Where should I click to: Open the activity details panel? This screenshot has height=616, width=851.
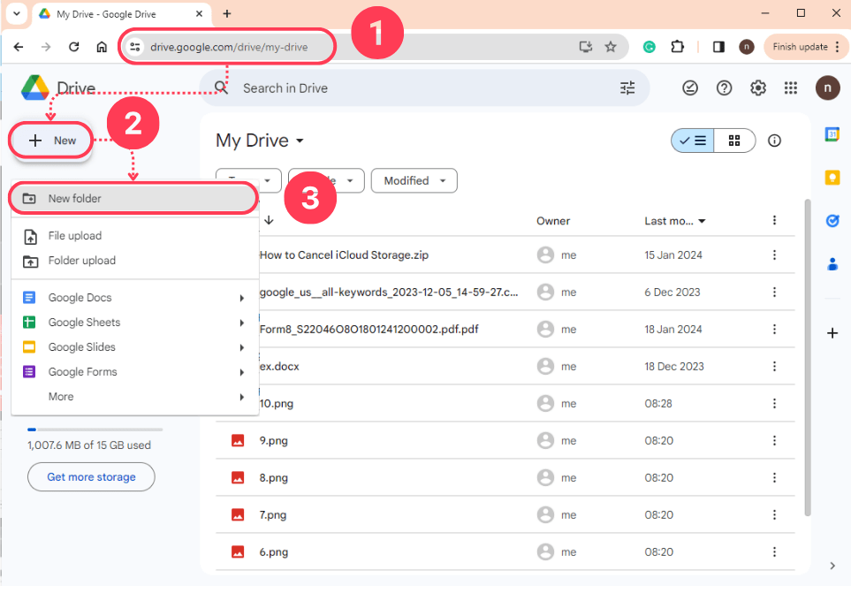point(774,140)
